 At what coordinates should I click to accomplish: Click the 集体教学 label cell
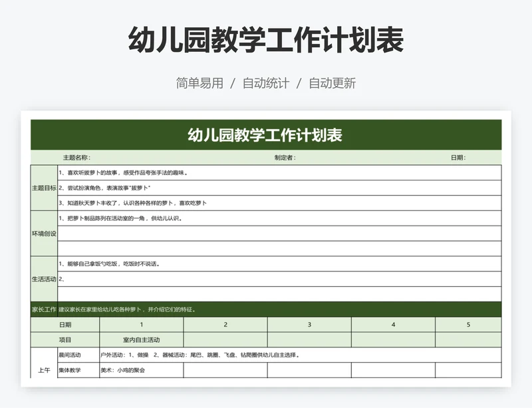pos(78,370)
